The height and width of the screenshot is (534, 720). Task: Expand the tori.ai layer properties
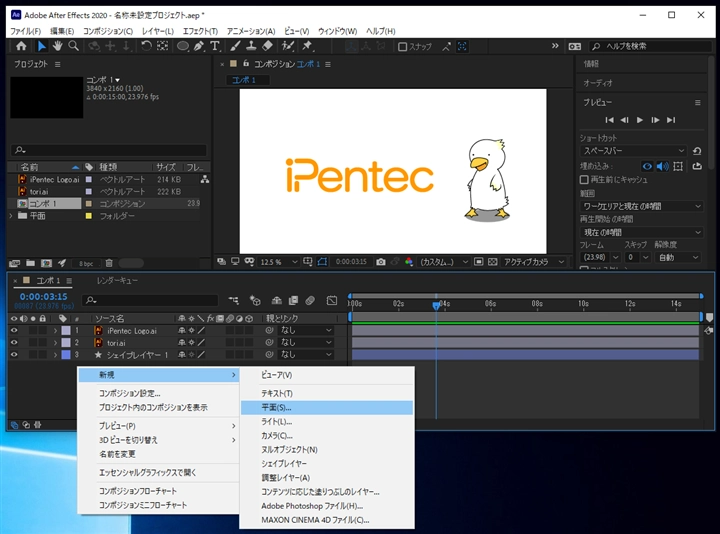54,342
